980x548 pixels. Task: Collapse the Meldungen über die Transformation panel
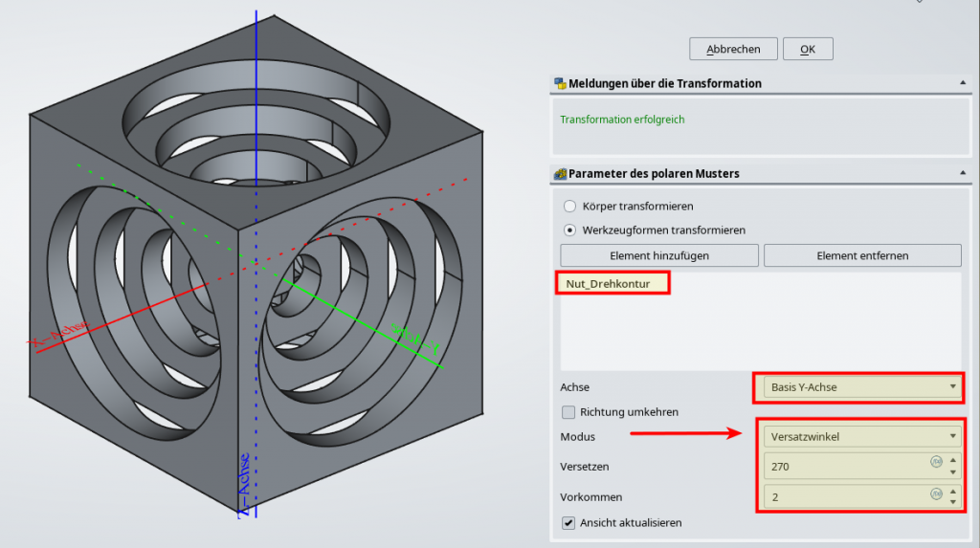coord(963,84)
